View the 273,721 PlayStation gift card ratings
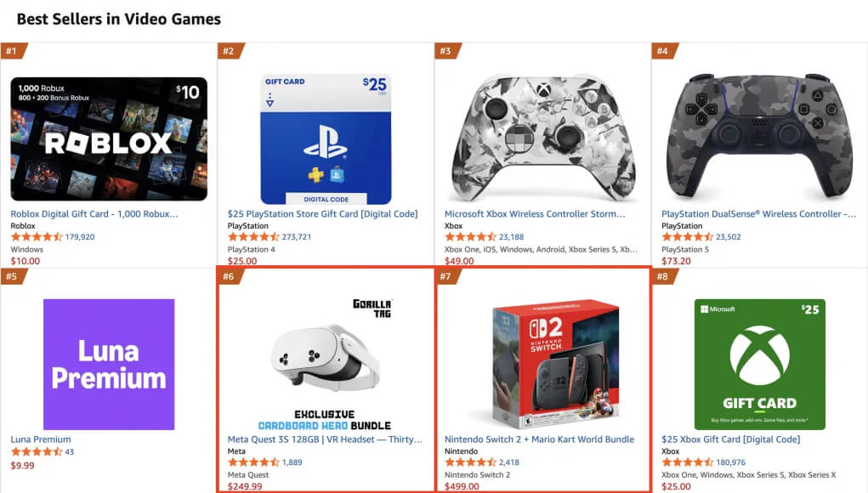 click(297, 237)
